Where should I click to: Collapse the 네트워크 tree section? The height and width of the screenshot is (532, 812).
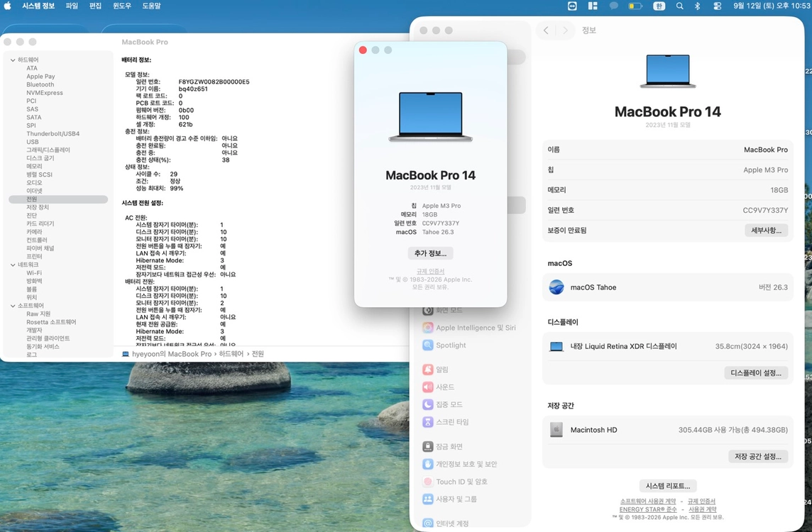click(x=13, y=265)
